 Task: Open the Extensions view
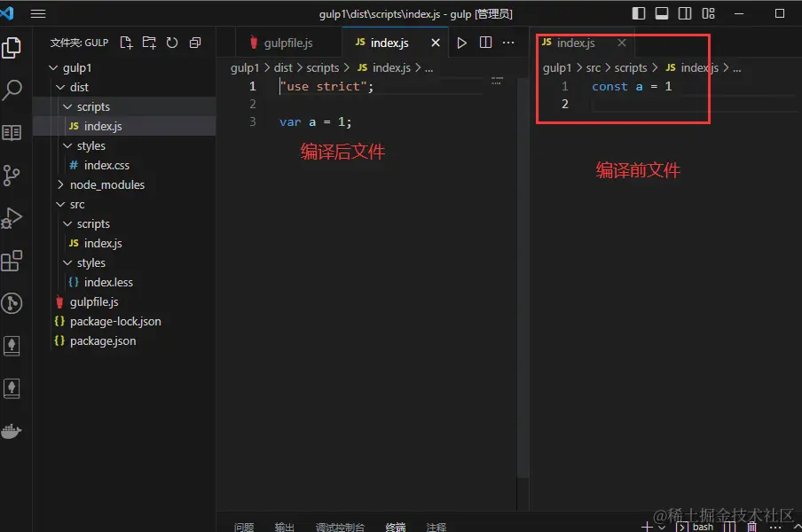coord(12,261)
